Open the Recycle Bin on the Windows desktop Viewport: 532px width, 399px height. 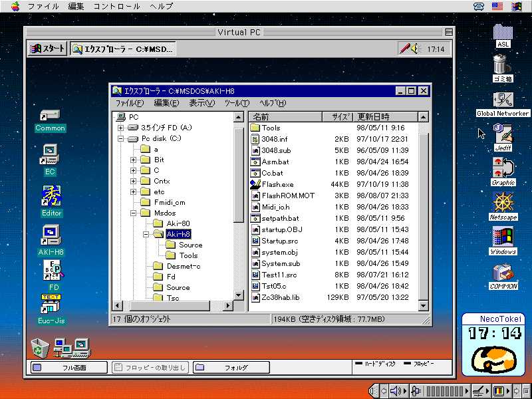click(x=40, y=346)
